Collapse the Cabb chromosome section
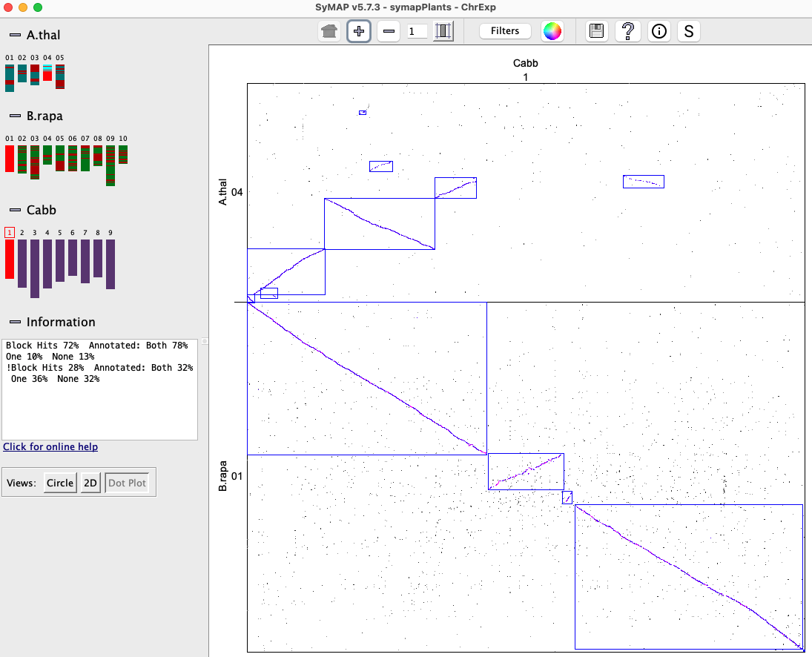Viewport: 812px width, 657px height. pos(15,210)
